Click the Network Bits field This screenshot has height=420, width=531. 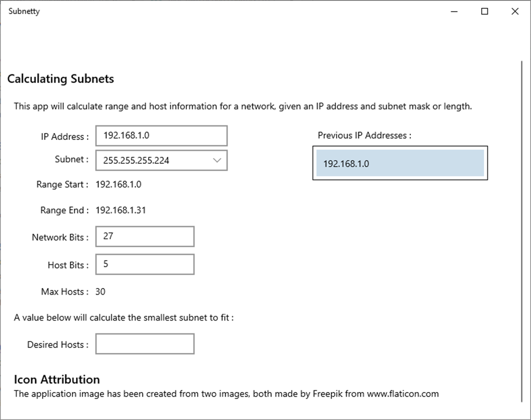pos(145,237)
